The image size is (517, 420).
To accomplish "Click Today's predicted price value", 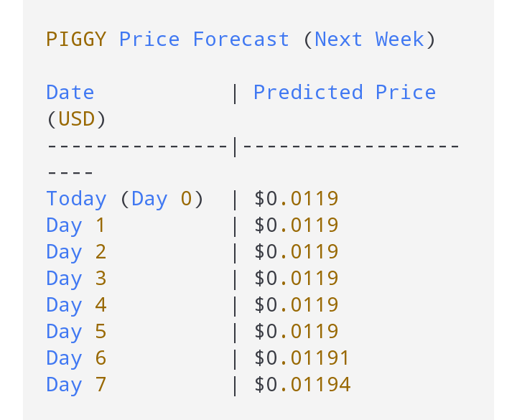I will [296, 199].
